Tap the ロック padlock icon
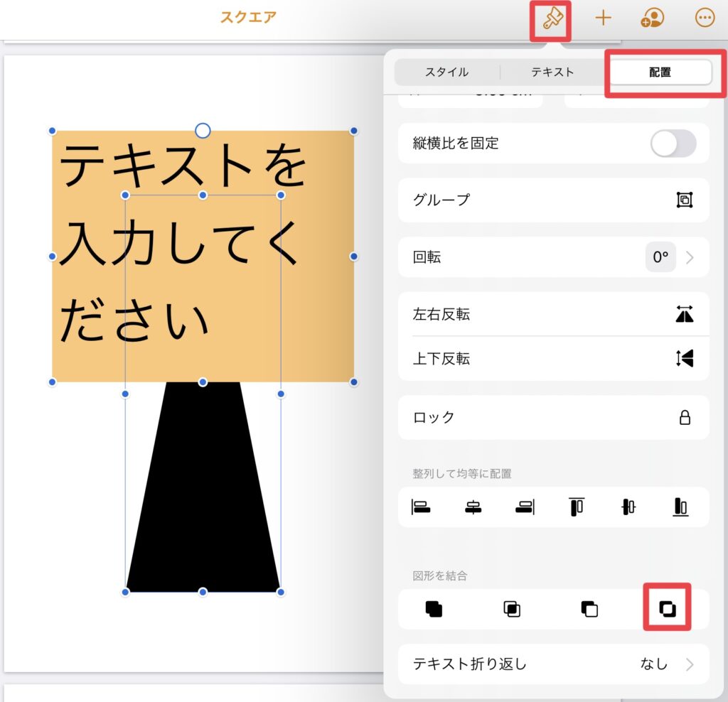This screenshot has height=702, width=728. [x=685, y=417]
